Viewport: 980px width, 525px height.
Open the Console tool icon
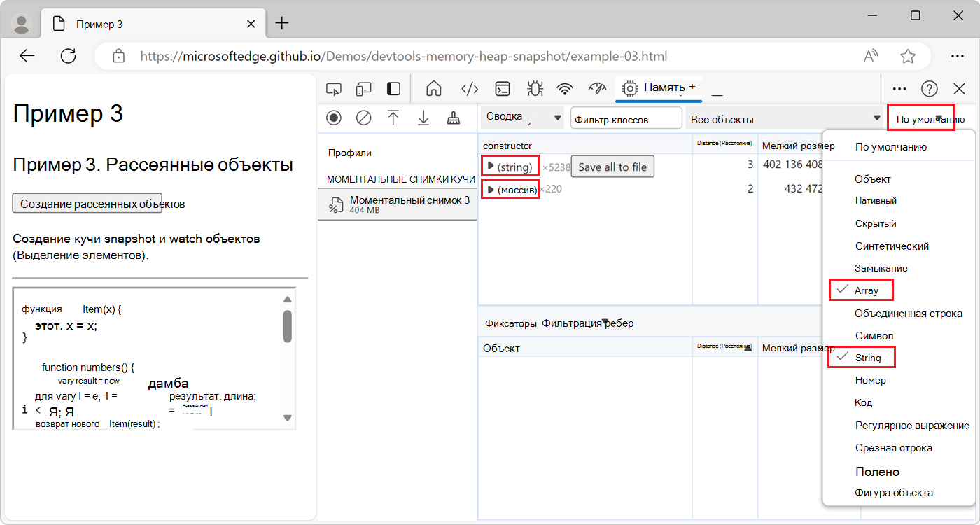[x=503, y=89]
